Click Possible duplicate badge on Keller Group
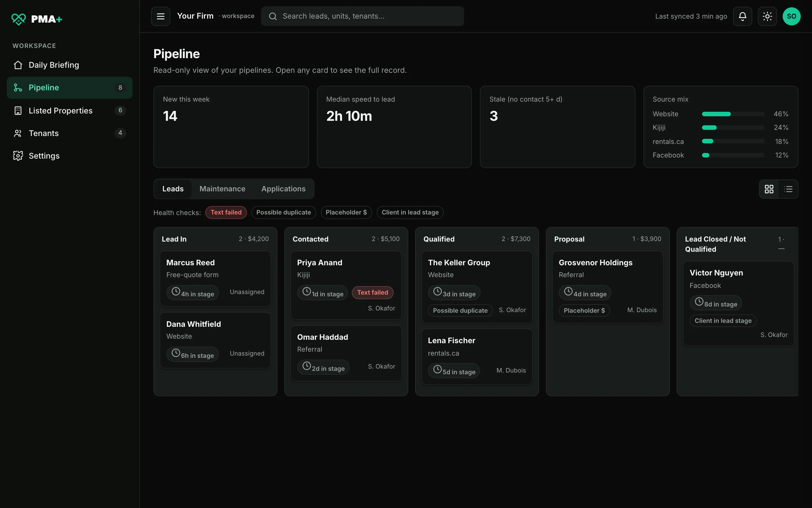 (460, 310)
